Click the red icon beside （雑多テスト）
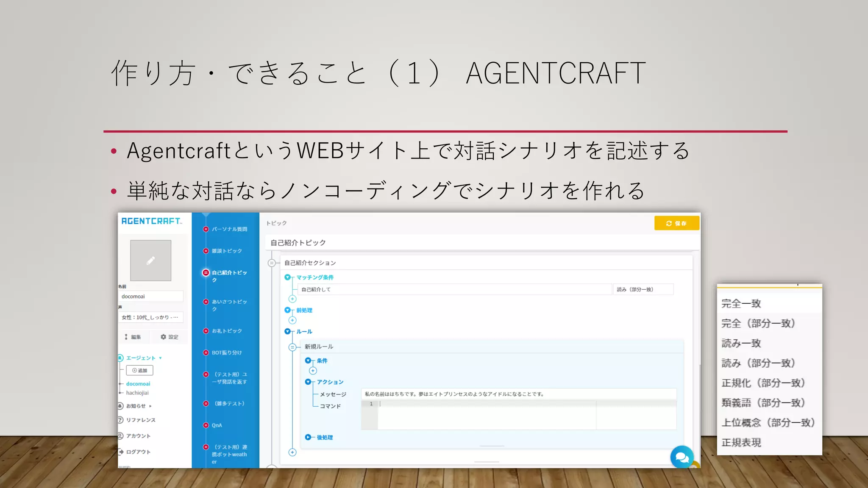Viewport: 868px width, 488px height. pos(206,403)
